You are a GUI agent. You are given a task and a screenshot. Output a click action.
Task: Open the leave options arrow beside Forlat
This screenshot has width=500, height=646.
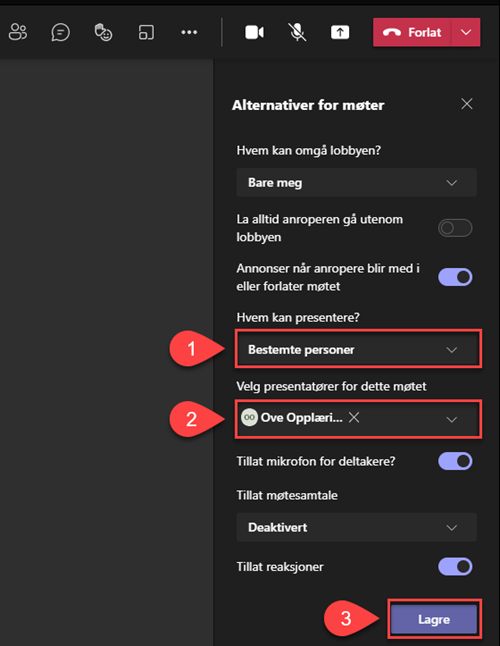tap(466, 32)
